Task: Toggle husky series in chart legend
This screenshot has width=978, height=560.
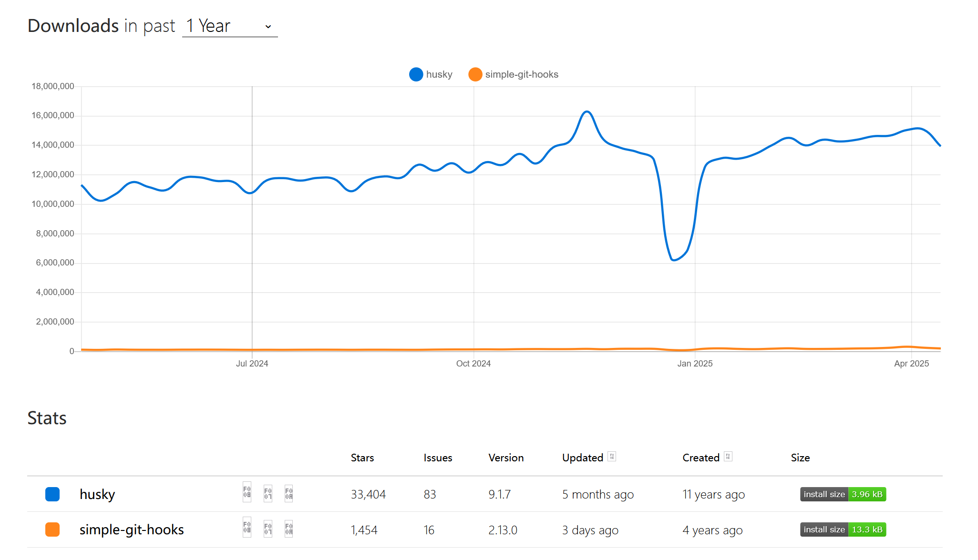Action: click(x=439, y=74)
